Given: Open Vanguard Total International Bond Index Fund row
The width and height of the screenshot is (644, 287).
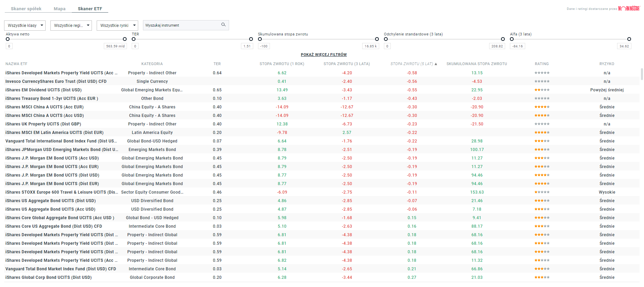Looking at the screenshot, I should 322,141.
